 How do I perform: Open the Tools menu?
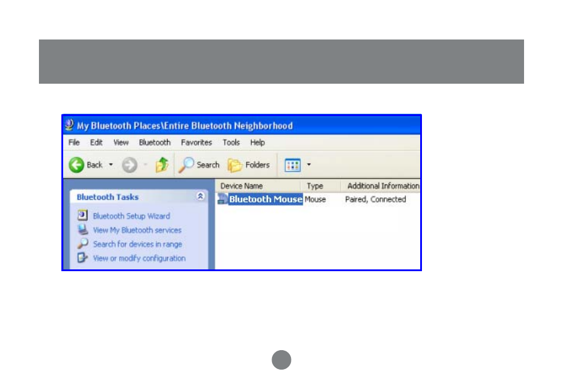[x=231, y=143]
